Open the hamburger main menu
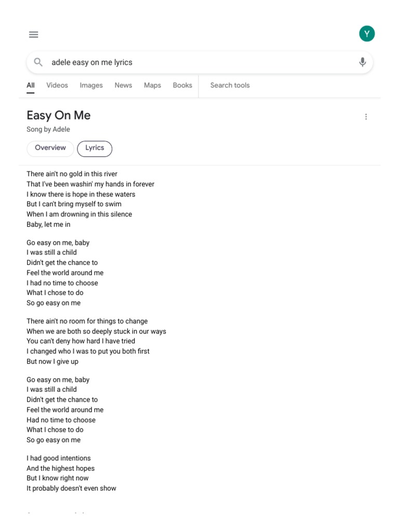The height and width of the screenshot is (532, 399). click(x=34, y=35)
